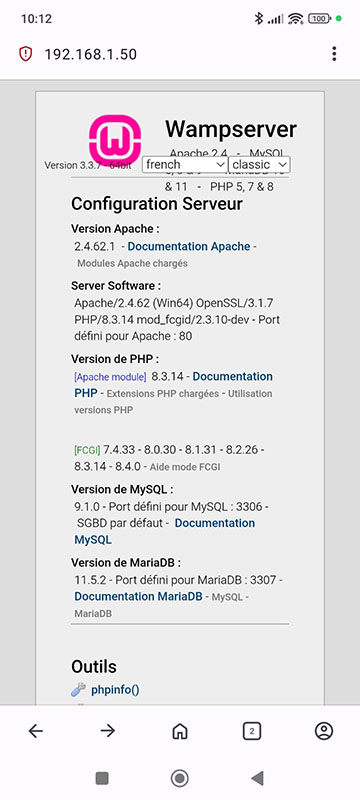This screenshot has height=800, width=360.
Task: Open the Documentation MySQL link
Action: 165,531
